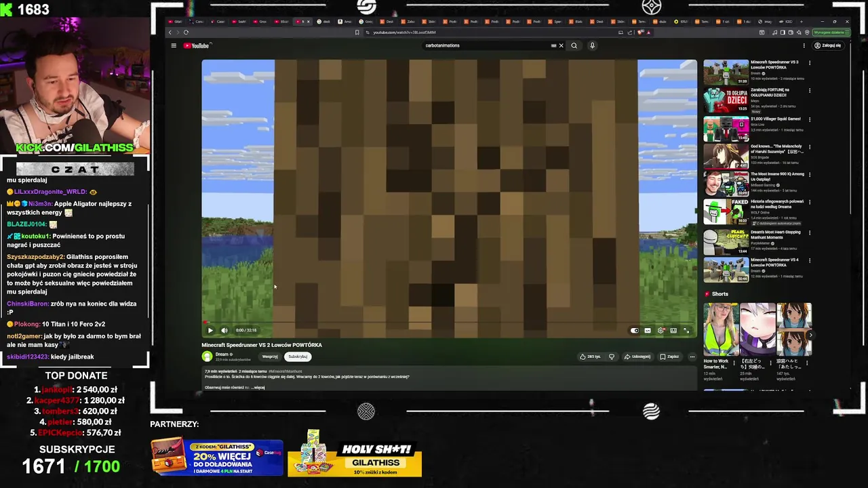
Task: Enter fullscreen in the video player
Action: tap(686, 331)
